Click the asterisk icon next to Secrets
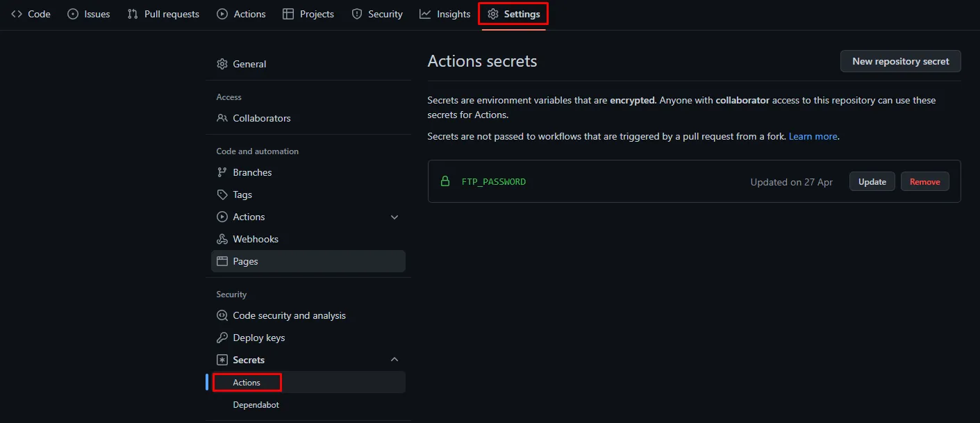 pos(222,360)
